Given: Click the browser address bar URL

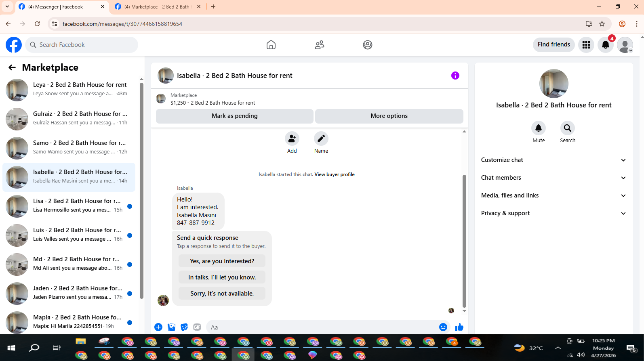Looking at the screenshot, I should click(x=122, y=24).
